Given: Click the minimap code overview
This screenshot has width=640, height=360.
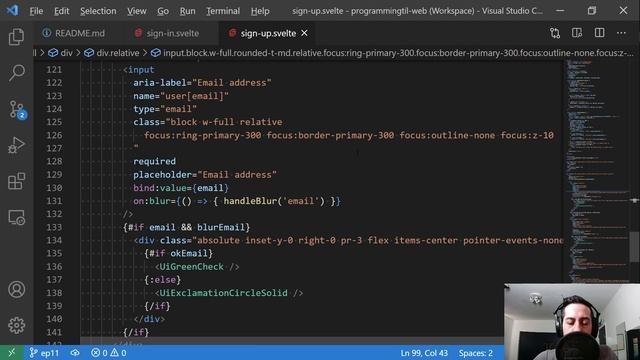Looking at the screenshot, I should 597,171.
